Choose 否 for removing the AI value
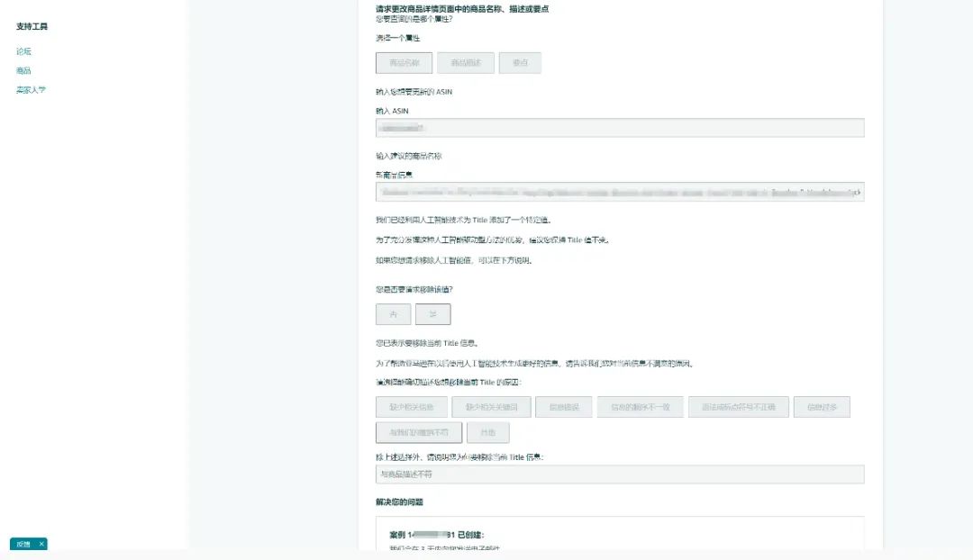Viewport: 973px width, 560px height. [x=394, y=314]
